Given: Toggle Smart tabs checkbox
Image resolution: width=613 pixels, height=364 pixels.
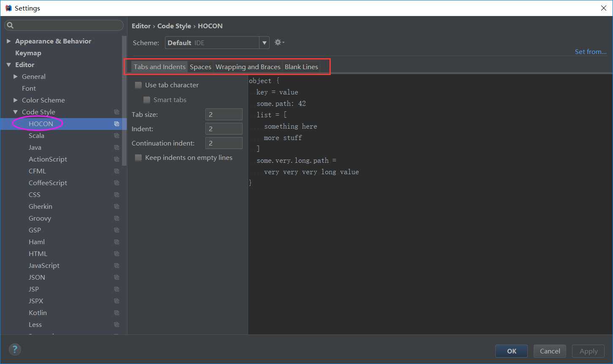Looking at the screenshot, I should pyautogui.click(x=147, y=100).
